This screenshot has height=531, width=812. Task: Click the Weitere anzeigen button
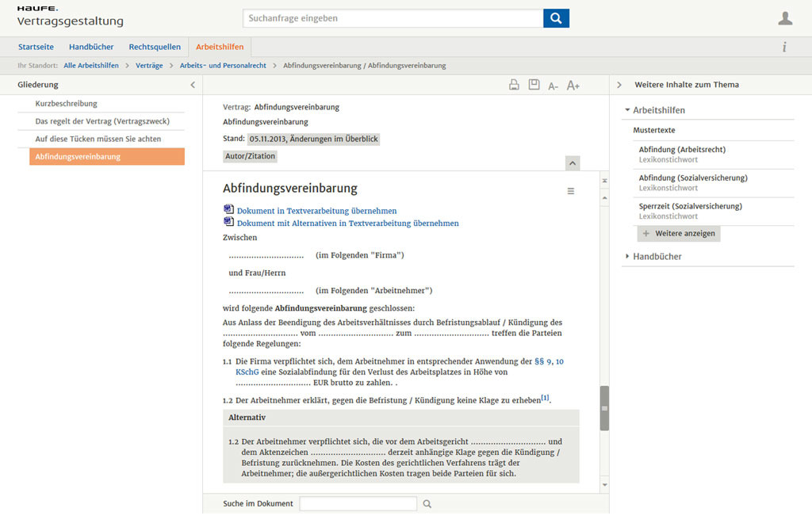click(x=679, y=234)
